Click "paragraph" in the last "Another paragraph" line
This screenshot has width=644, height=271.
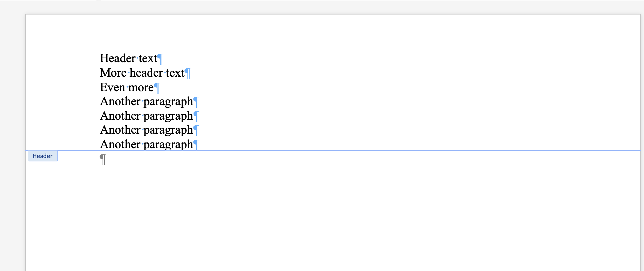[168, 145]
